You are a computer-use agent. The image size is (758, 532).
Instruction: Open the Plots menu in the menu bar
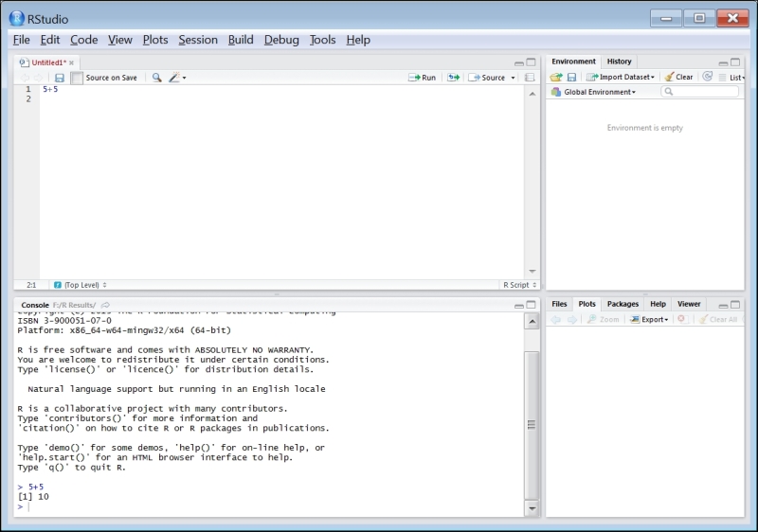pos(155,40)
